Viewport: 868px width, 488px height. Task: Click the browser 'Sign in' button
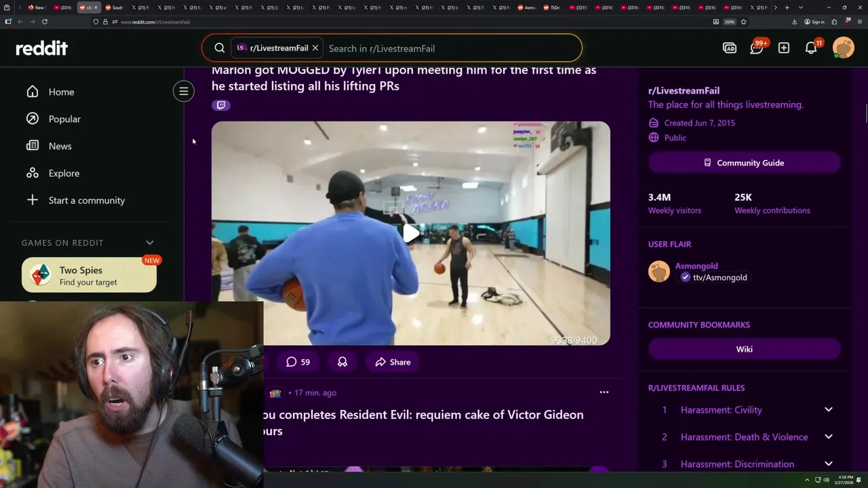pyautogui.click(x=815, y=22)
